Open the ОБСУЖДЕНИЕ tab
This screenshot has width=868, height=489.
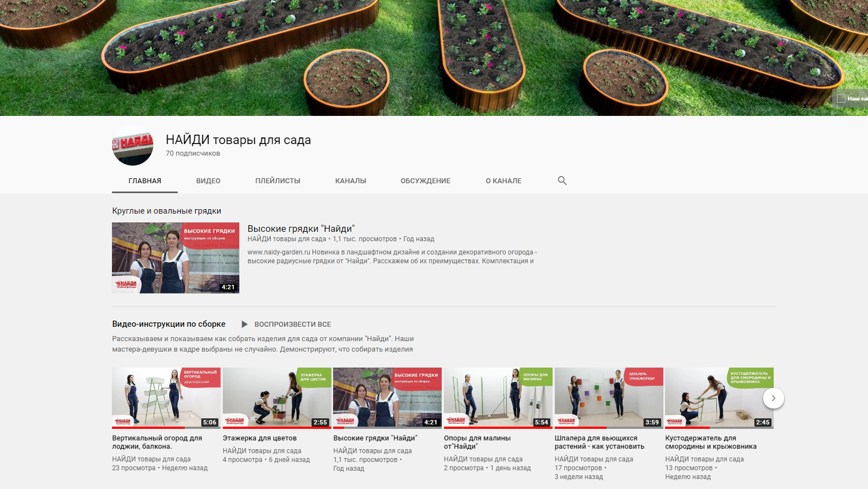(425, 181)
